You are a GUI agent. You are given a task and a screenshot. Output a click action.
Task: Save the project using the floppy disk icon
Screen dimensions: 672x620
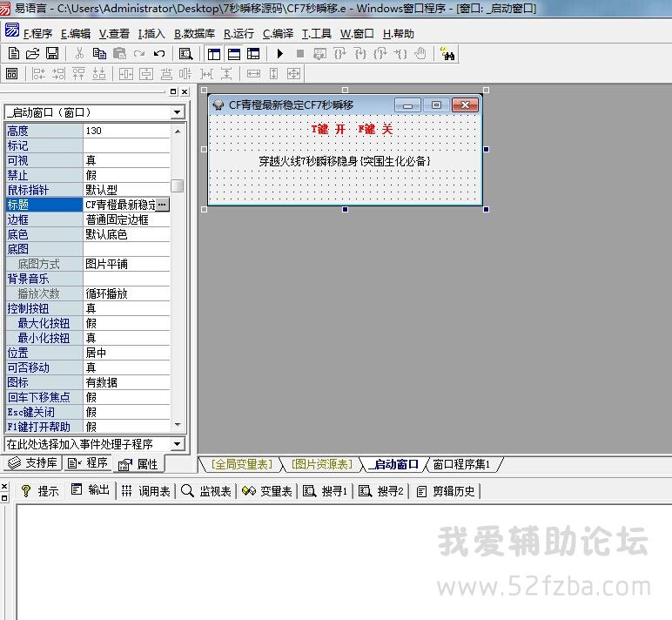52,54
